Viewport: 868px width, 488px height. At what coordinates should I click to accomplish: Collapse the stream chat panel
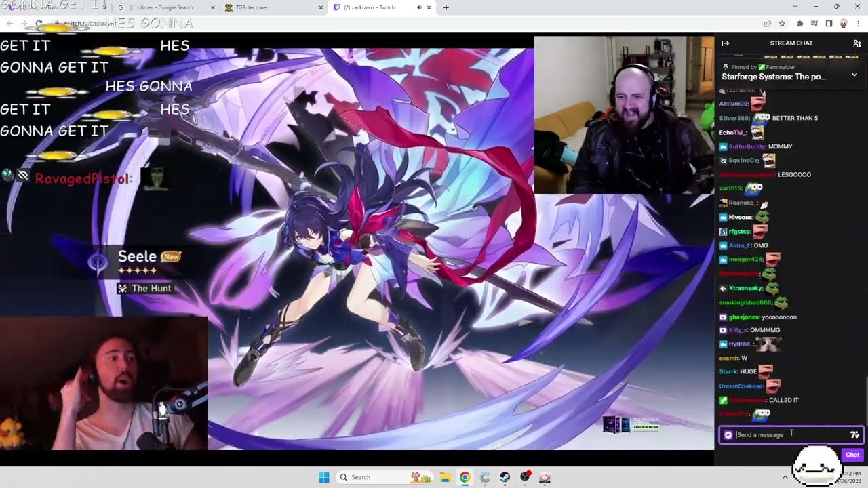point(725,43)
